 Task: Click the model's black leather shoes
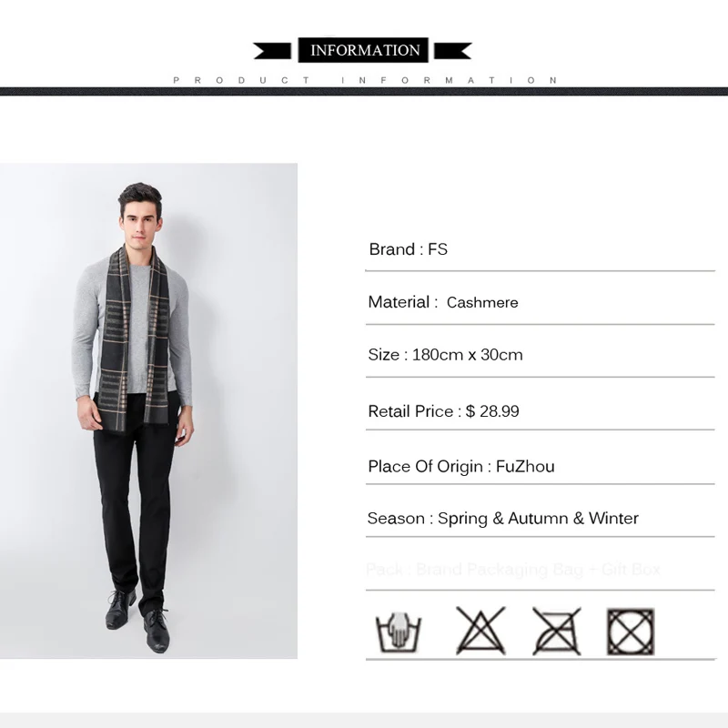point(137,621)
